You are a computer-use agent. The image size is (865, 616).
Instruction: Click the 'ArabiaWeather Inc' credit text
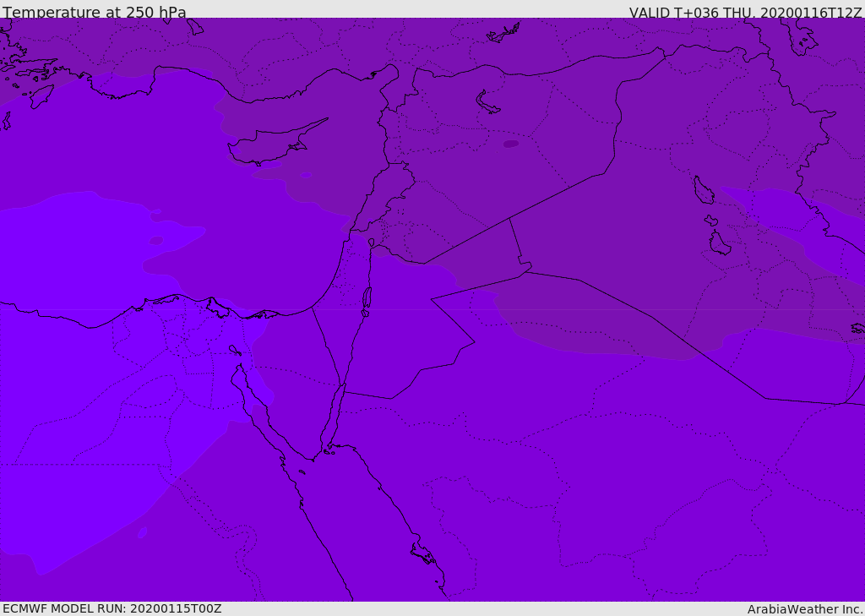[x=805, y=609]
